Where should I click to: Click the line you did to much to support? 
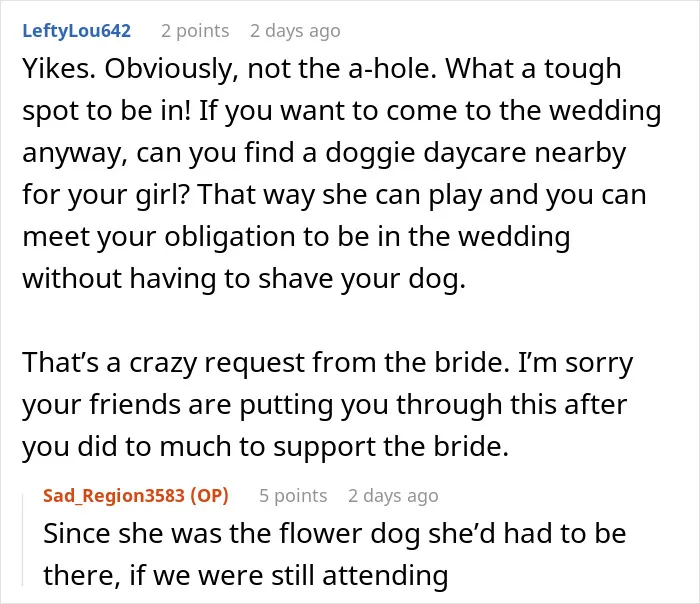[x=266, y=446]
